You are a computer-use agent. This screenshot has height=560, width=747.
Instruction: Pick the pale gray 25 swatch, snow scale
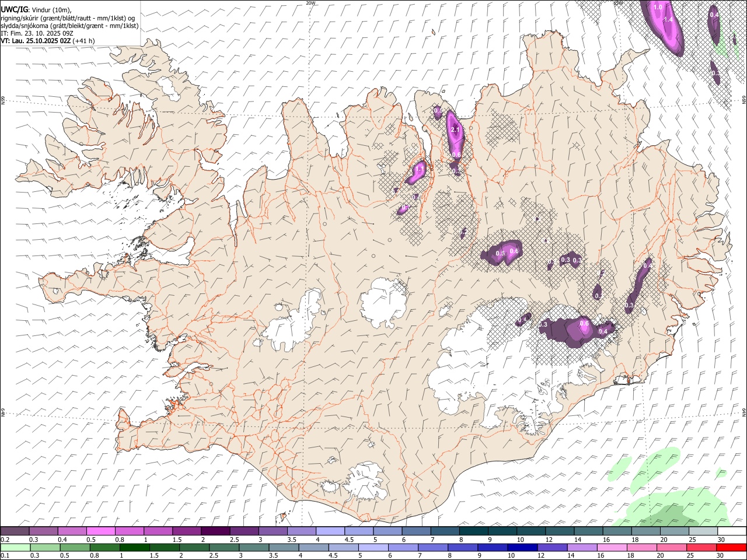pos(703,531)
